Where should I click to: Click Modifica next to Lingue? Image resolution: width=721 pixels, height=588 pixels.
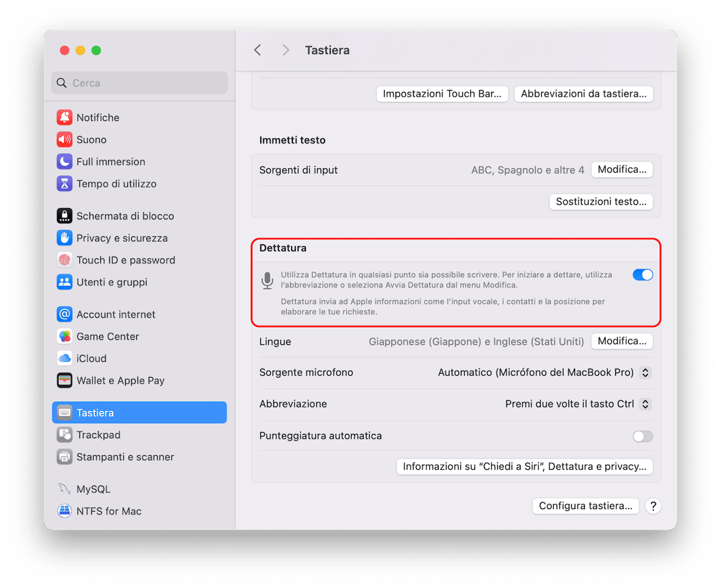(x=621, y=341)
